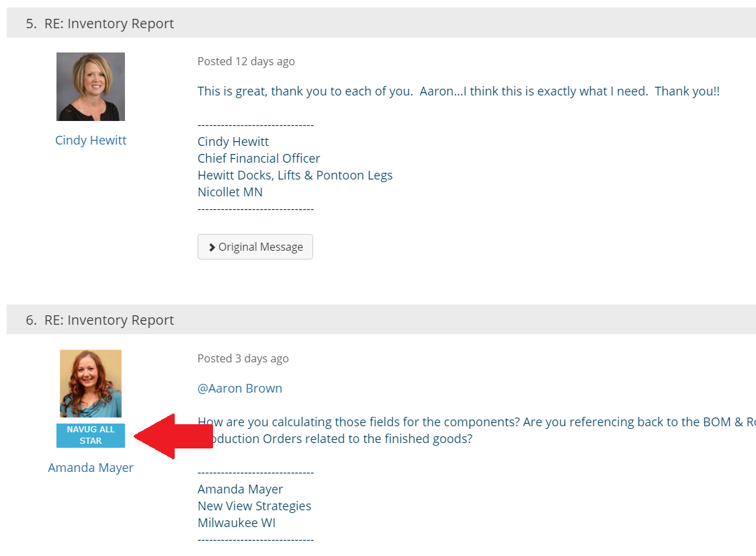Click Cindy Hewitt's profile photo
This screenshot has width=756, height=556.
point(91,87)
